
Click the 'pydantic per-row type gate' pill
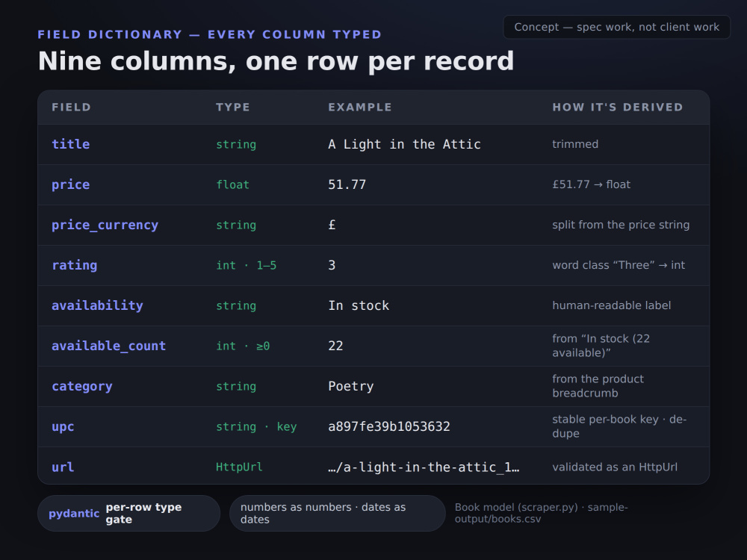pos(128,514)
